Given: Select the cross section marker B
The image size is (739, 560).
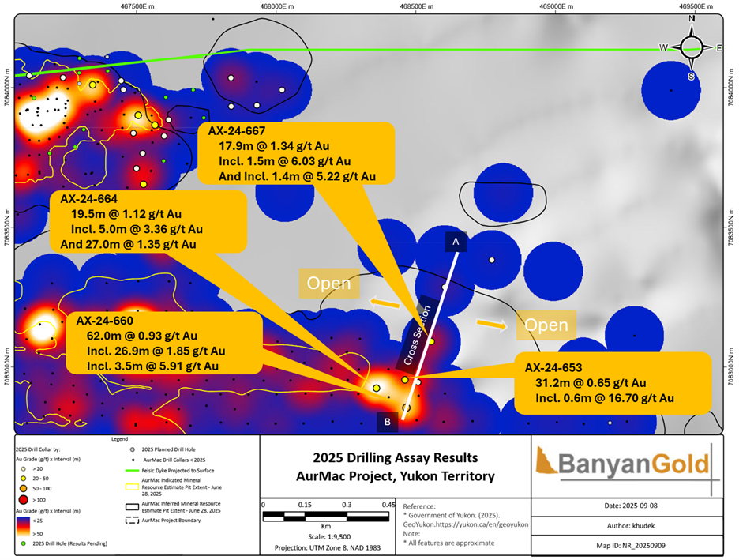Looking at the screenshot, I should tap(388, 422).
